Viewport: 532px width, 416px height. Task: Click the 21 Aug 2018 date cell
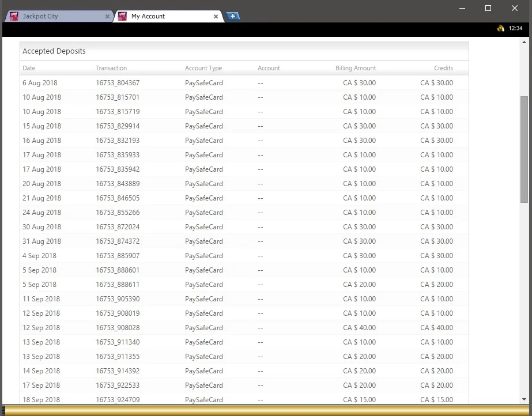(41, 198)
